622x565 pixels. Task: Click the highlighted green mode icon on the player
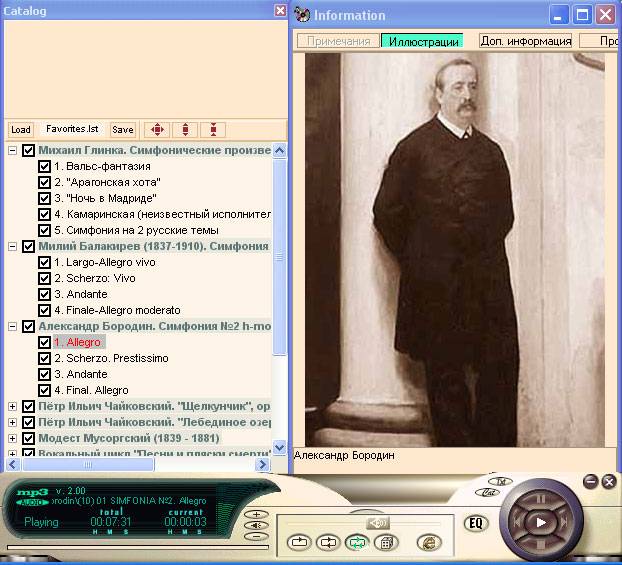coord(355,542)
